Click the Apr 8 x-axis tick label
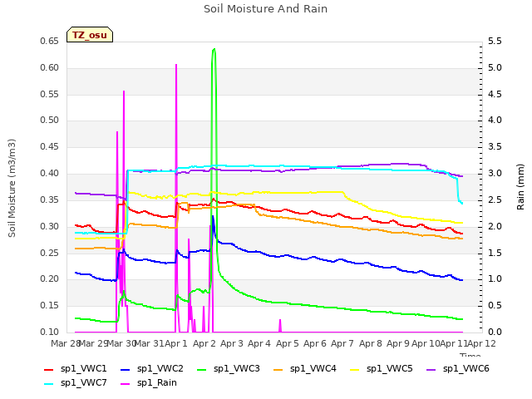 click(x=371, y=343)
